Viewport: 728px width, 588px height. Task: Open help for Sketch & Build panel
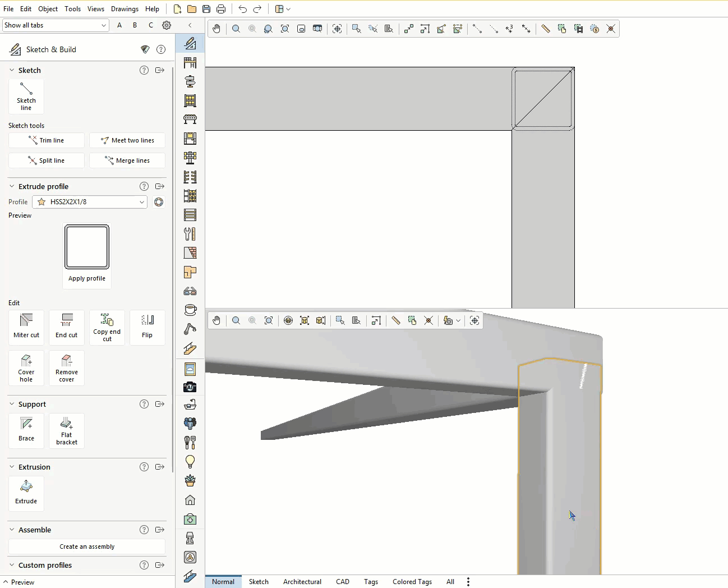tap(161, 49)
